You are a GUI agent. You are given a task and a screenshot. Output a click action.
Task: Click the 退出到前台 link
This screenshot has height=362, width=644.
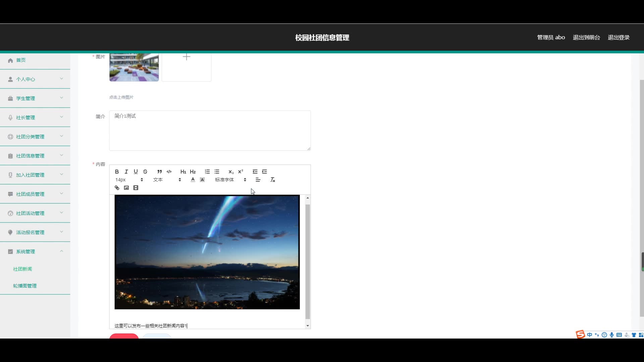pyautogui.click(x=586, y=38)
